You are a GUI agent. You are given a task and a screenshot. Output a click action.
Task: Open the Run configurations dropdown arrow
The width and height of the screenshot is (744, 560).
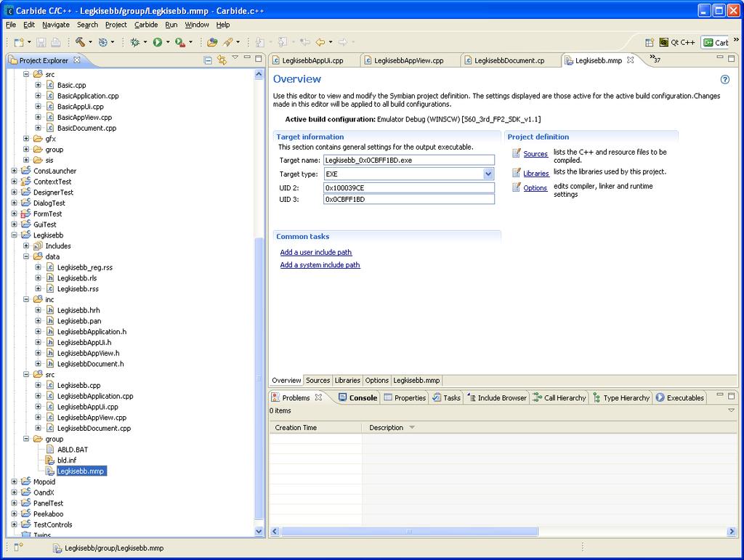pos(168,42)
